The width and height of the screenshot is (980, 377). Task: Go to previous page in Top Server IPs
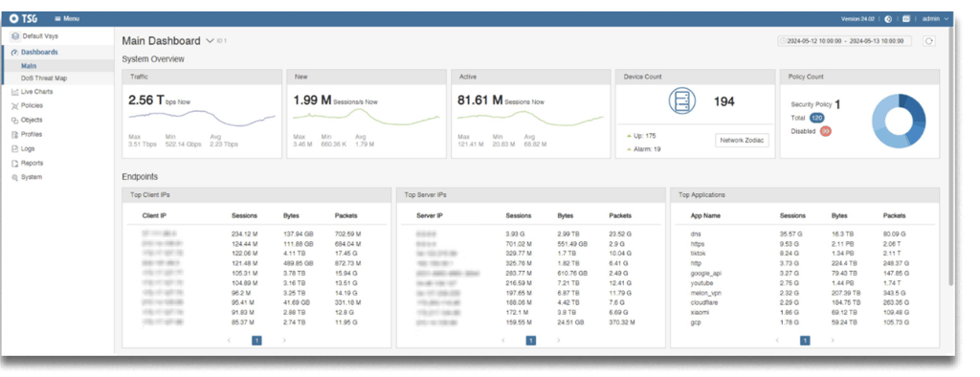point(503,340)
